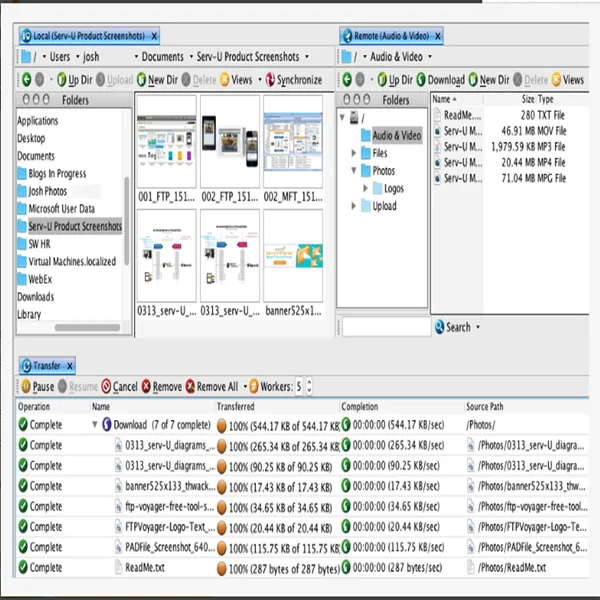Click the Local folders horizontal scrollbar
The width and height of the screenshot is (600, 600).
(87, 328)
